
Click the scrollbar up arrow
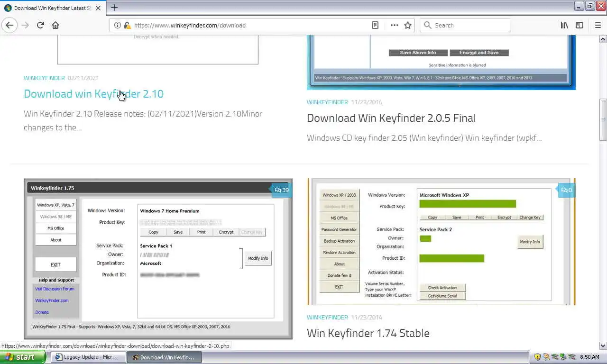(x=603, y=38)
